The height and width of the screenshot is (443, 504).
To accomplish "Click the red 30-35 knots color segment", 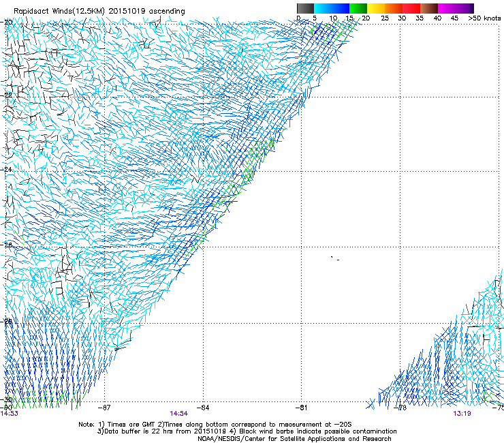I will point(411,8).
